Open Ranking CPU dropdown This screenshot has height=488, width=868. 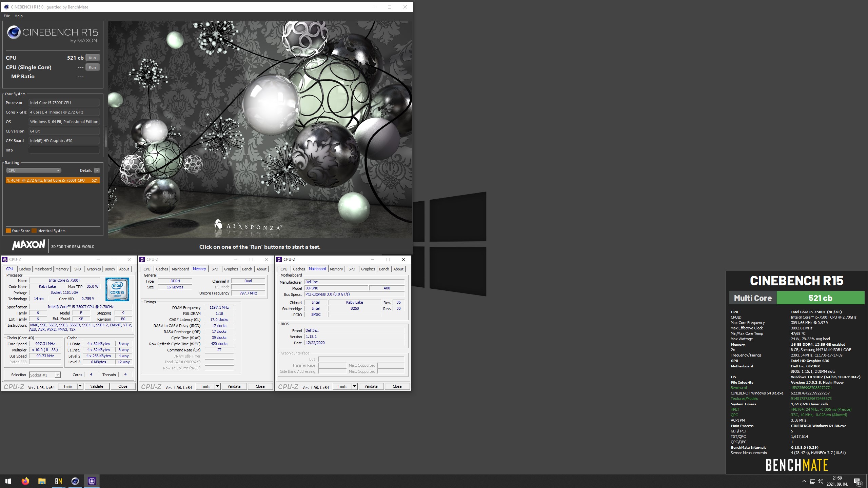[x=33, y=170]
